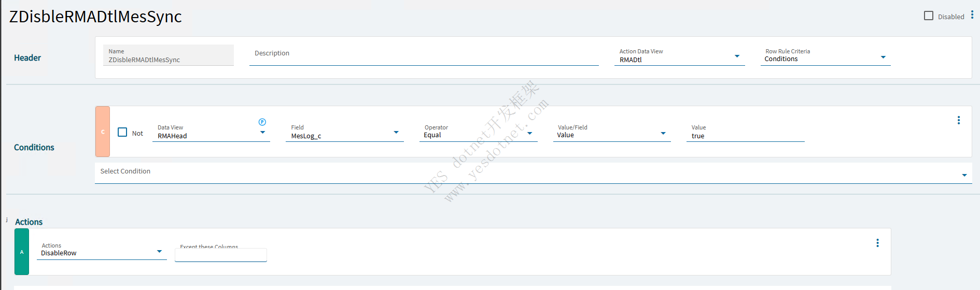
Task: Click the blue P icon above Data View
Action: pos(262,122)
